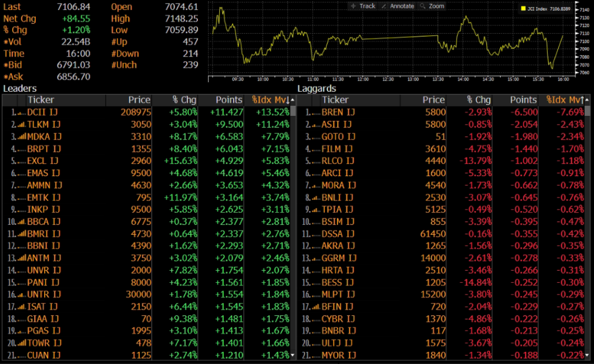Sort Laggards by %Idx Mv column
This screenshot has height=364, width=594.
pyautogui.click(x=565, y=100)
